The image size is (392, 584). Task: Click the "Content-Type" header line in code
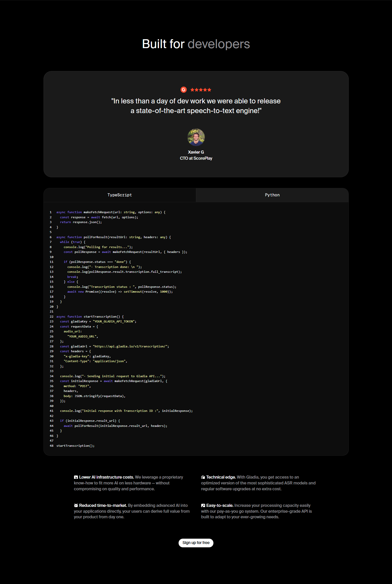[95, 361]
